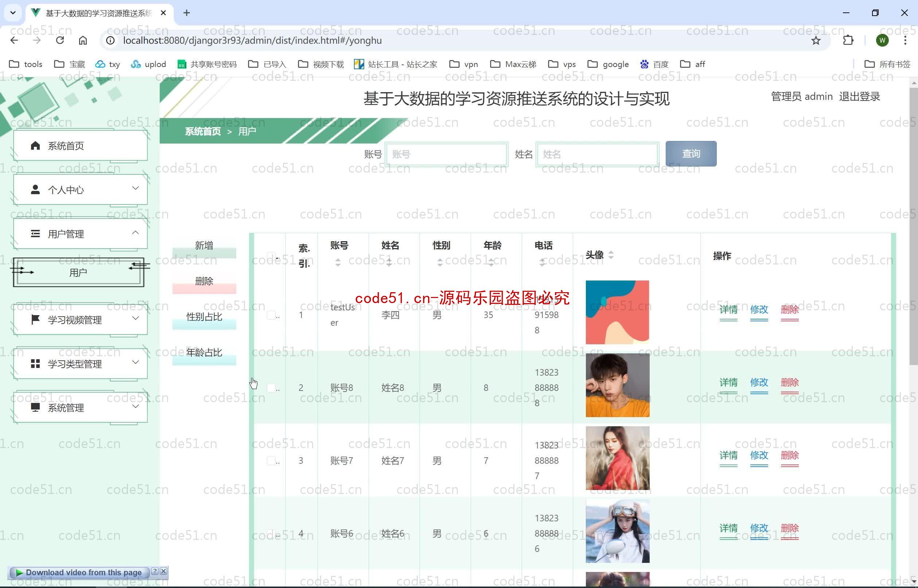The height and width of the screenshot is (588, 918).
Task: Click the 删除 (Delete) button
Action: 204,281
